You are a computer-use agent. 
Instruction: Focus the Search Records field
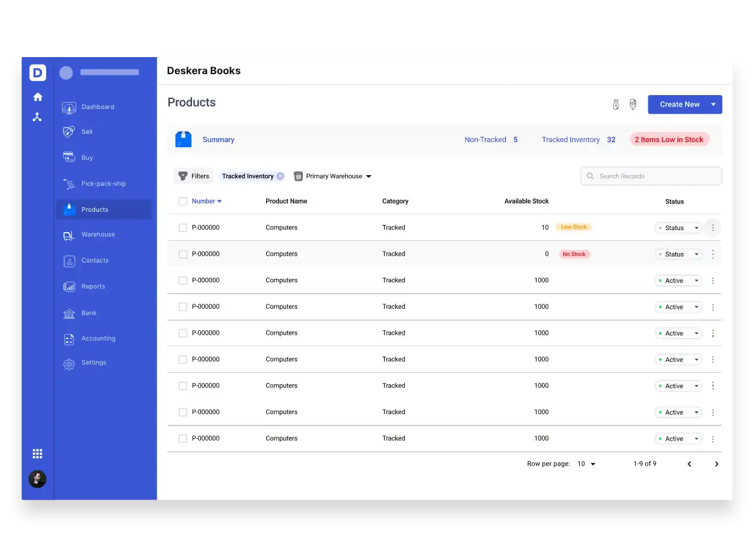coord(651,176)
